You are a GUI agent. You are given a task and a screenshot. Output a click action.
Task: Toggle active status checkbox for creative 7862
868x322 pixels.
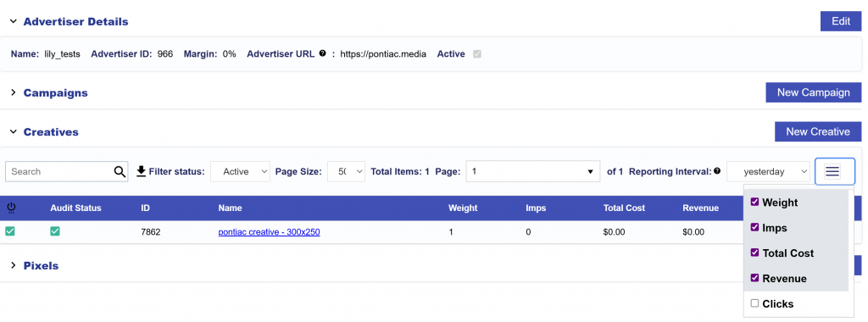coord(10,231)
